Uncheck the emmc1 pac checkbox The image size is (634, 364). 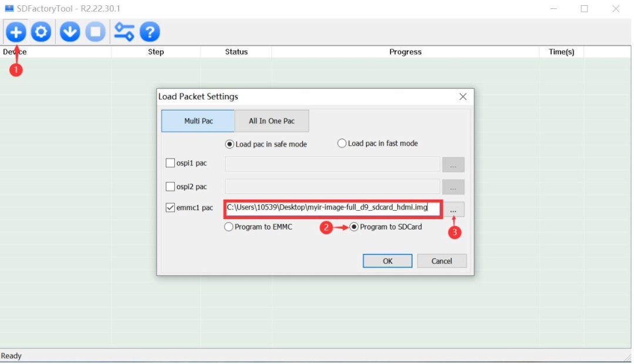pyautogui.click(x=170, y=208)
